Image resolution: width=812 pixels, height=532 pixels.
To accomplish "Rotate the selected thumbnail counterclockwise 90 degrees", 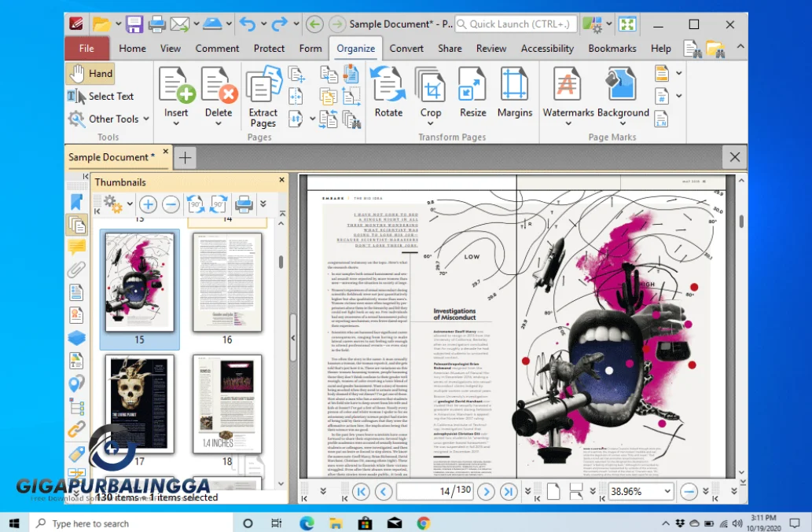I will 195,204.
